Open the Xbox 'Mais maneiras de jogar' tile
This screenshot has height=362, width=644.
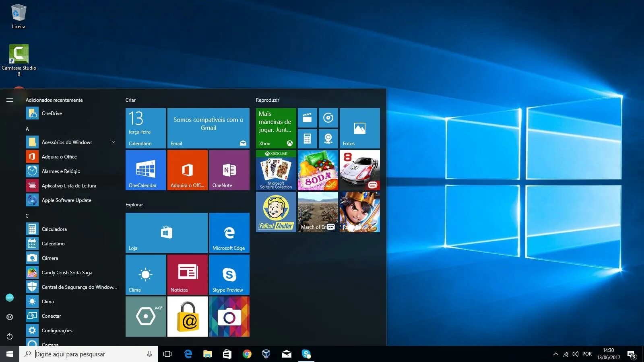[276, 128]
